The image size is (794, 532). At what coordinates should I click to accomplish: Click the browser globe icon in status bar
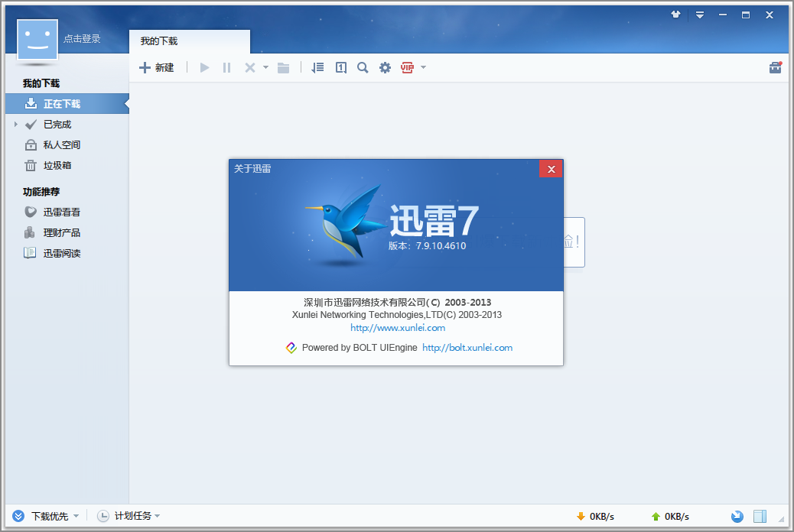pyautogui.click(x=737, y=516)
